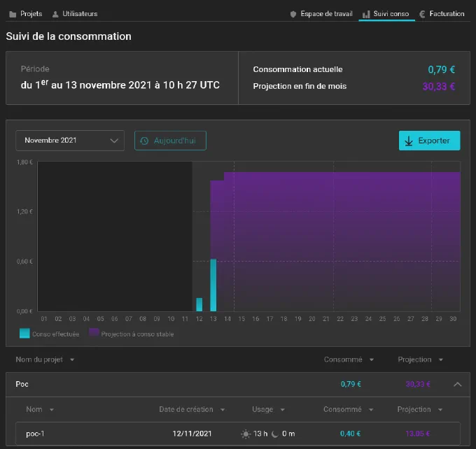Sort Poc details by Consommé column
Image resolution: width=476 pixels, height=449 pixels.
coord(348,409)
